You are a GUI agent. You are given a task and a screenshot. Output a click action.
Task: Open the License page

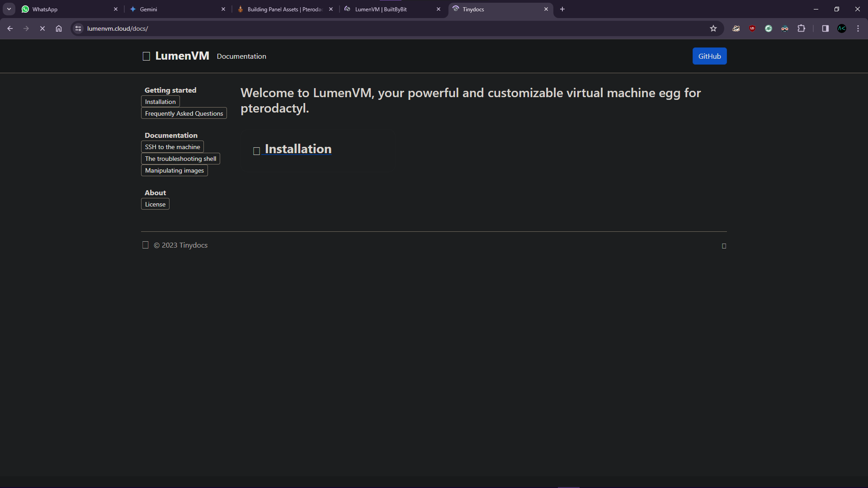tap(155, 204)
